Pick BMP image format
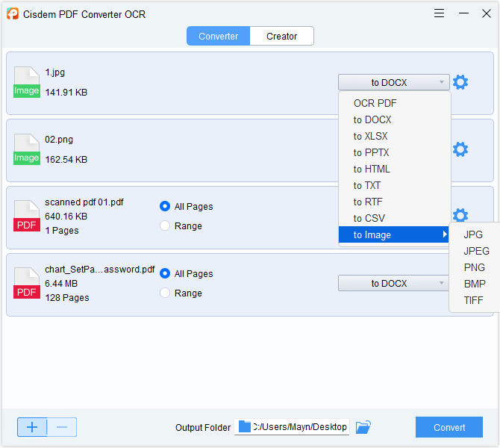 474,284
